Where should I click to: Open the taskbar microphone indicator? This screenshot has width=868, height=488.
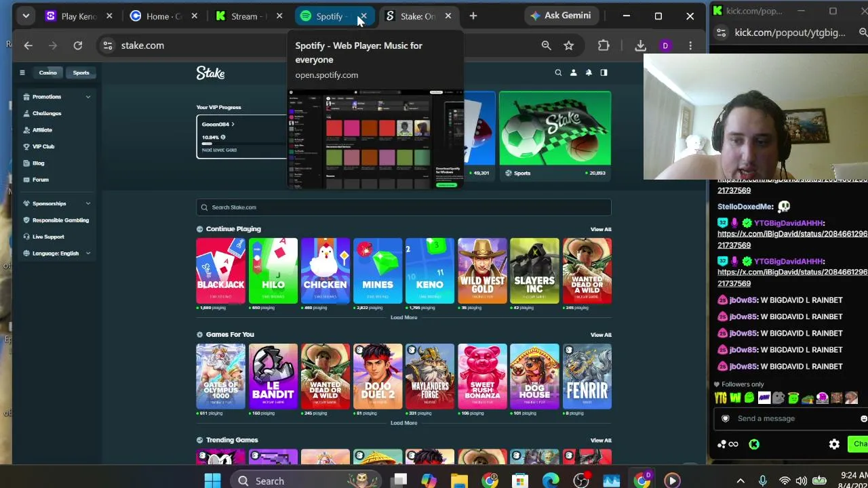tap(763, 481)
